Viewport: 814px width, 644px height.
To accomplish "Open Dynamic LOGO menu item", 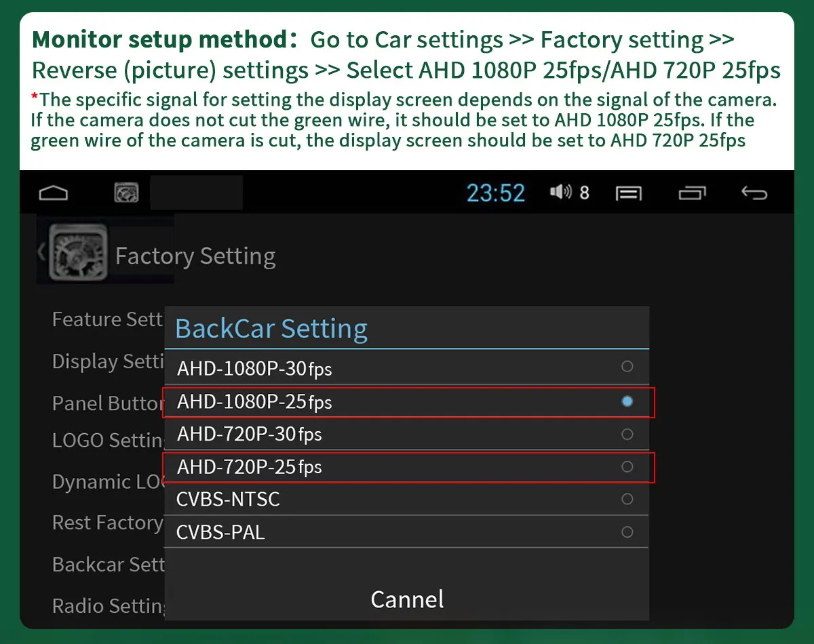I will pyautogui.click(x=108, y=482).
